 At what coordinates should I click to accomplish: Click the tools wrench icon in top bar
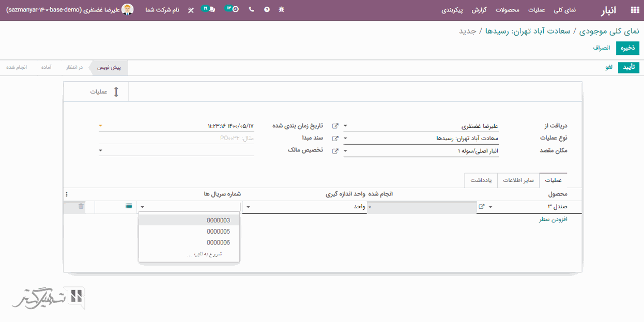pos(191,10)
